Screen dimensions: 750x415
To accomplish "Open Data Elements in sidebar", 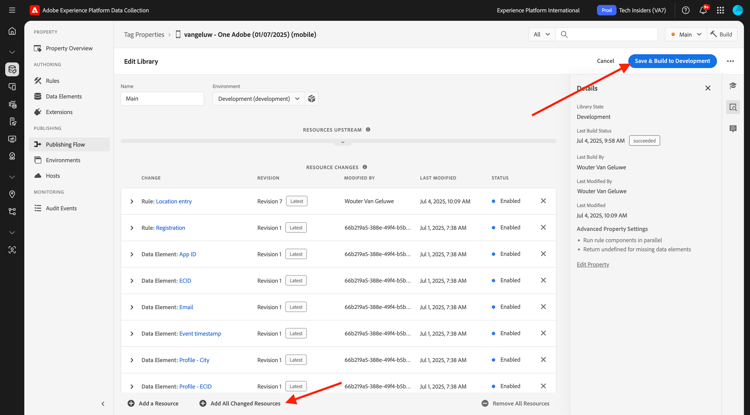I will pyautogui.click(x=63, y=97).
